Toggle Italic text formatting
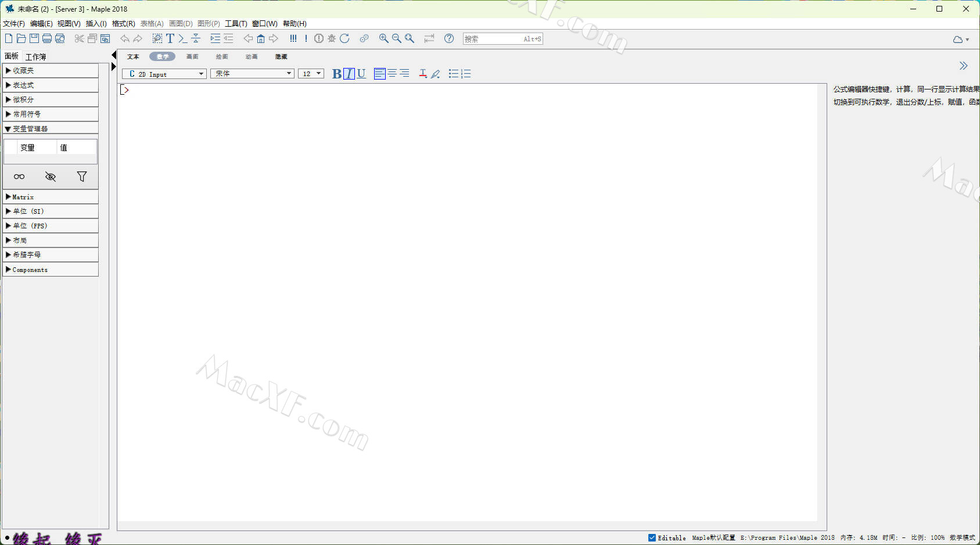Viewport: 980px width, 545px height. [349, 74]
